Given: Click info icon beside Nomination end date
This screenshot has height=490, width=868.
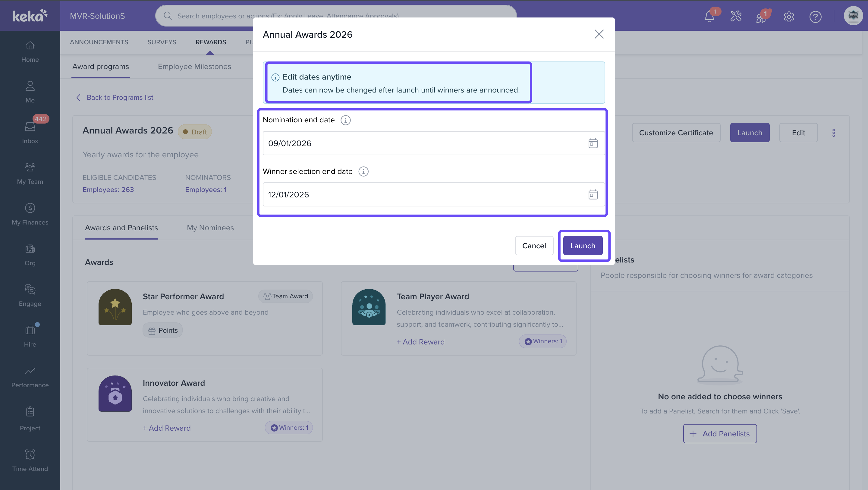Looking at the screenshot, I should [345, 120].
